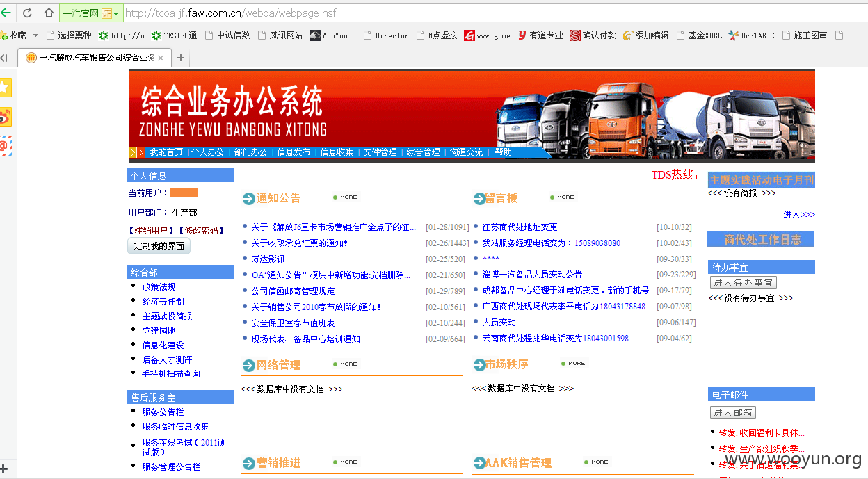
Task: Open the 基金XBRL bookmark
Action: [698, 35]
